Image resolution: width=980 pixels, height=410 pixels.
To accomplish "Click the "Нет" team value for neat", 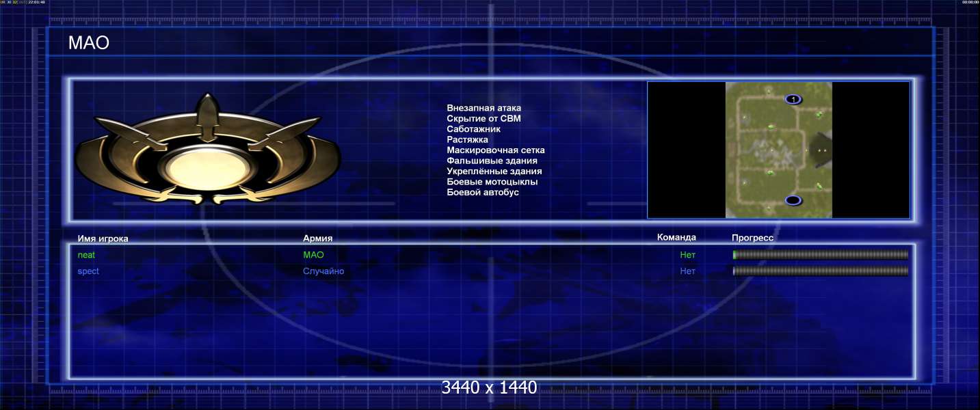I will click(688, 255).
